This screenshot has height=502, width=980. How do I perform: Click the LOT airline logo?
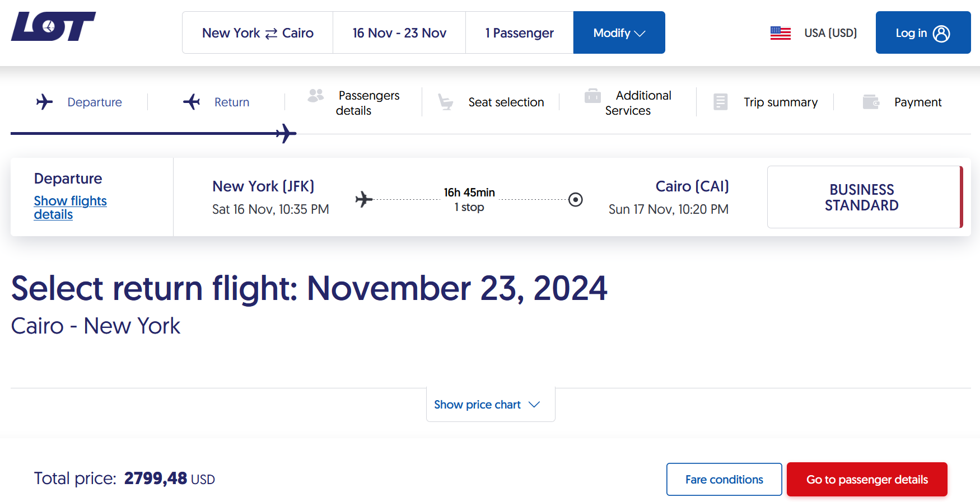coord(53,26)
